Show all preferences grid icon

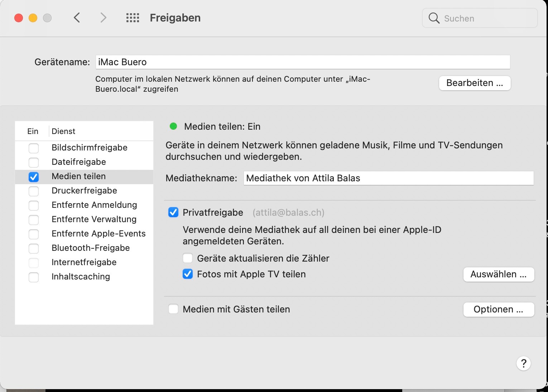click(133, 18)
